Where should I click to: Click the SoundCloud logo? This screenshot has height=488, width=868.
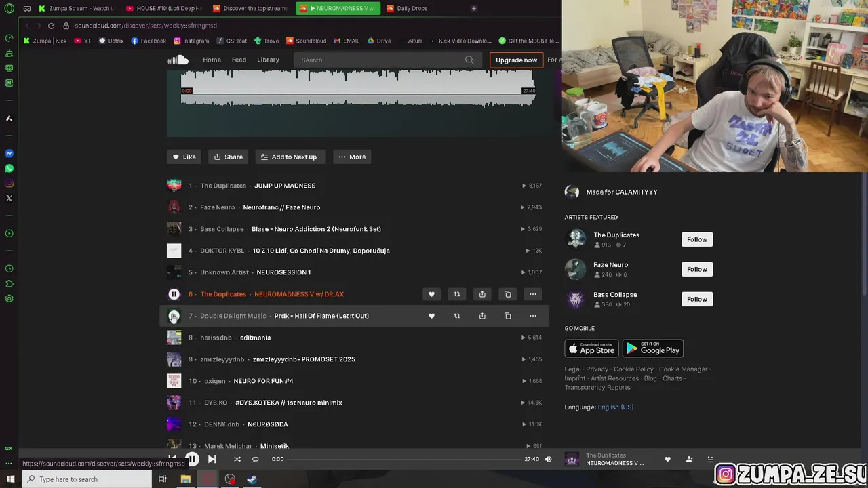pos(178,60)
